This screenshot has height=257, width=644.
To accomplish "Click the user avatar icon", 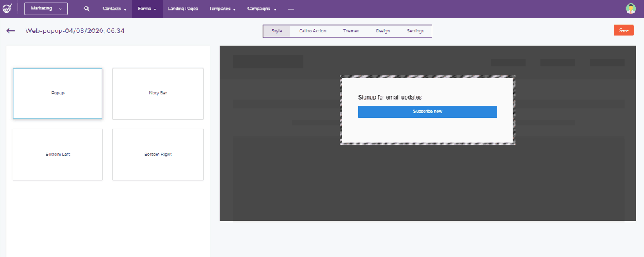I will (631, 9).
